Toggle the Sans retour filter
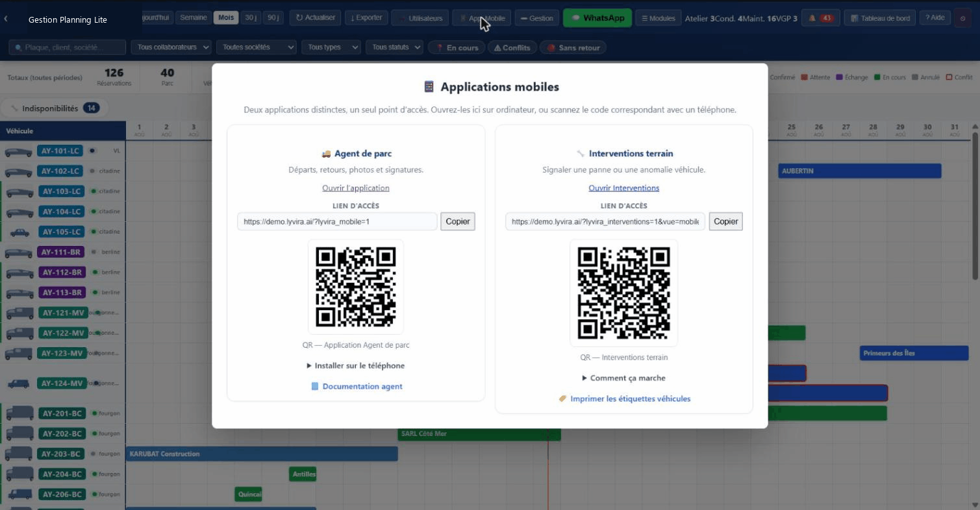Image resolution: width=980 pixels, height=510 pixels. tap(573, 47)
